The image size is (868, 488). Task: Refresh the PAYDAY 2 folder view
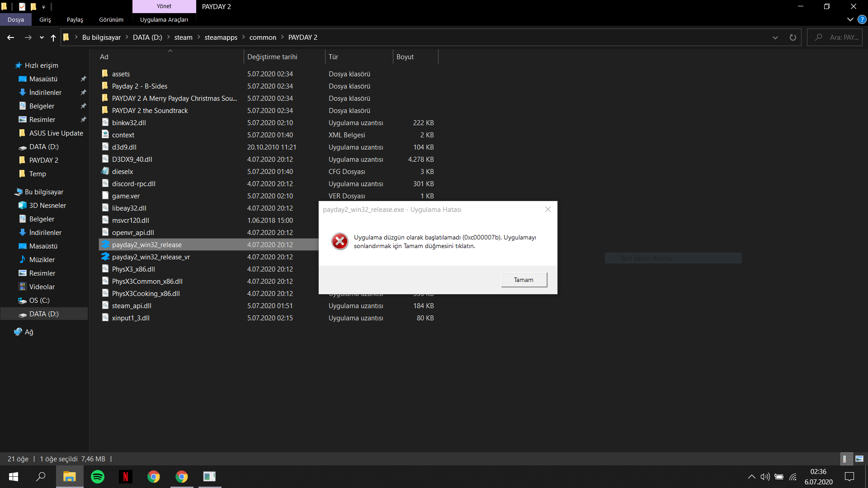tap(793, 38)
